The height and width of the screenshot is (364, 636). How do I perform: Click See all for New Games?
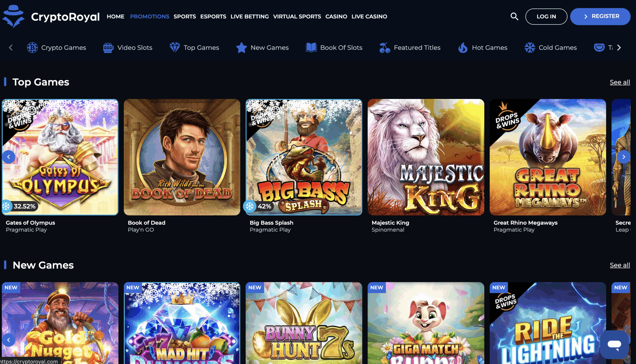point(620,265)
